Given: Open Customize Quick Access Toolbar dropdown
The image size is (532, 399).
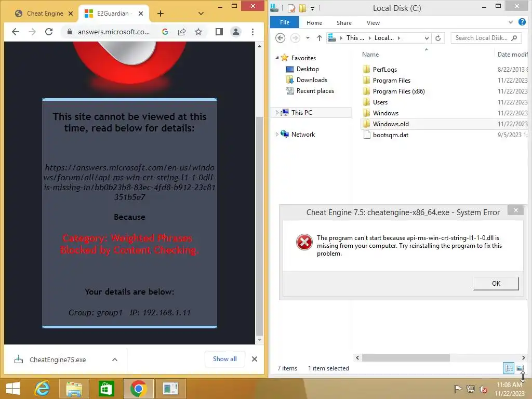Looking at the screenshot, I should tap(312, 8).
